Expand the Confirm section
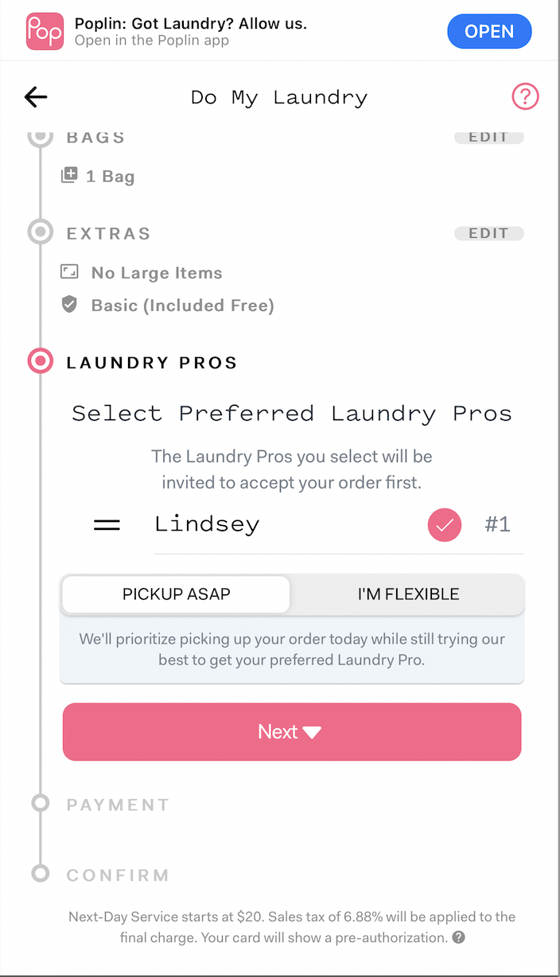This screenshot has height=977, width=560. pyautogui.click(x=117, y=874)
